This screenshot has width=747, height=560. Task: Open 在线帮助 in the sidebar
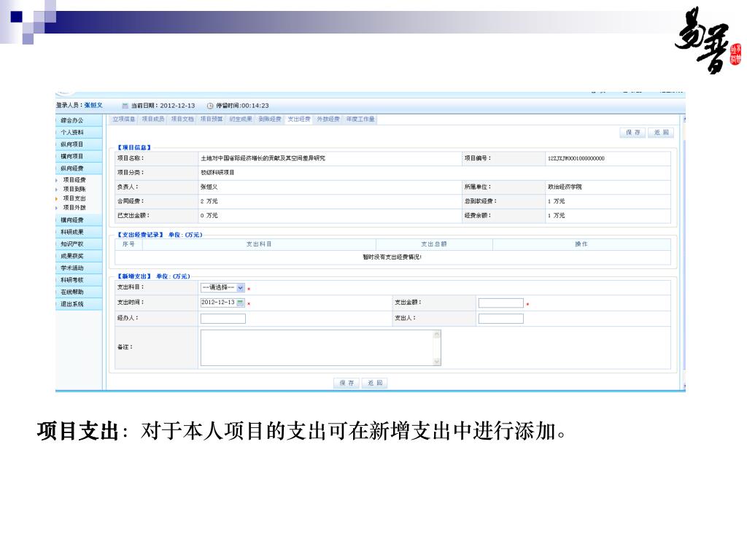[x=79, y=292]
